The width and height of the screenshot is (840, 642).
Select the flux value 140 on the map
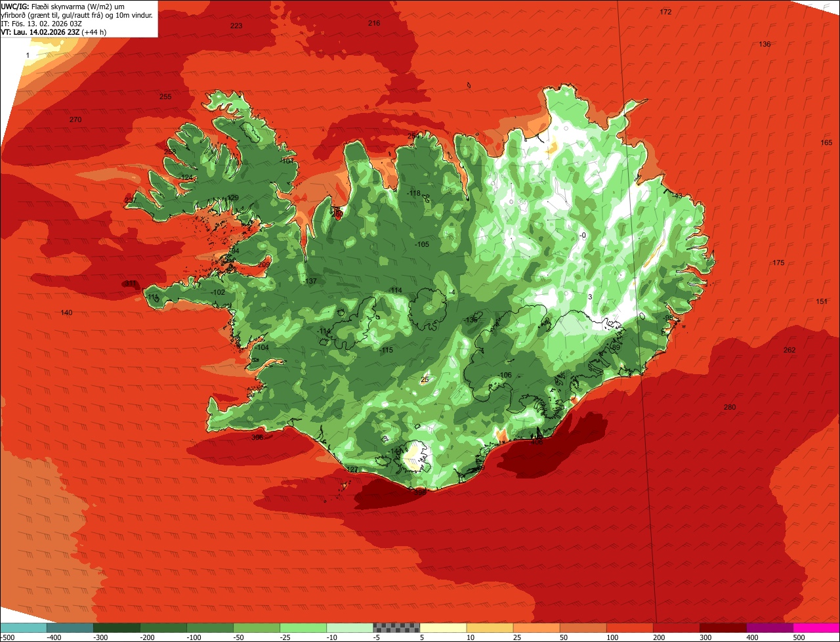pyautogui.click(x=66, y=312)
